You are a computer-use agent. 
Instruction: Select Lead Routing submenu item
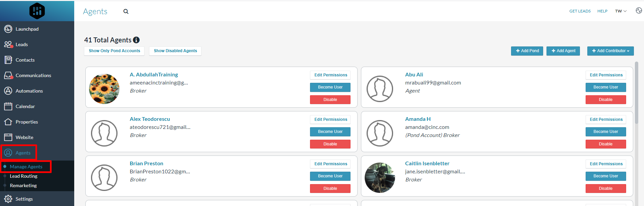click(24, 176)
